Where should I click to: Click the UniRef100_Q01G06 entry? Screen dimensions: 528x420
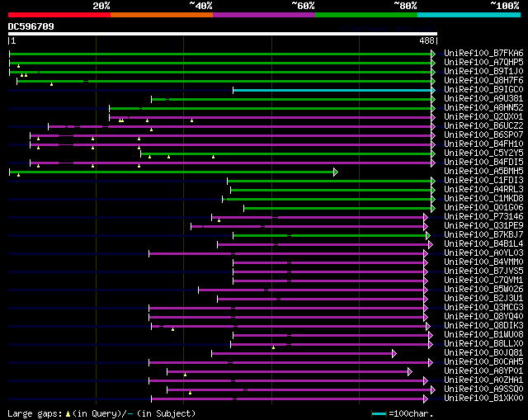pos(483,207)
